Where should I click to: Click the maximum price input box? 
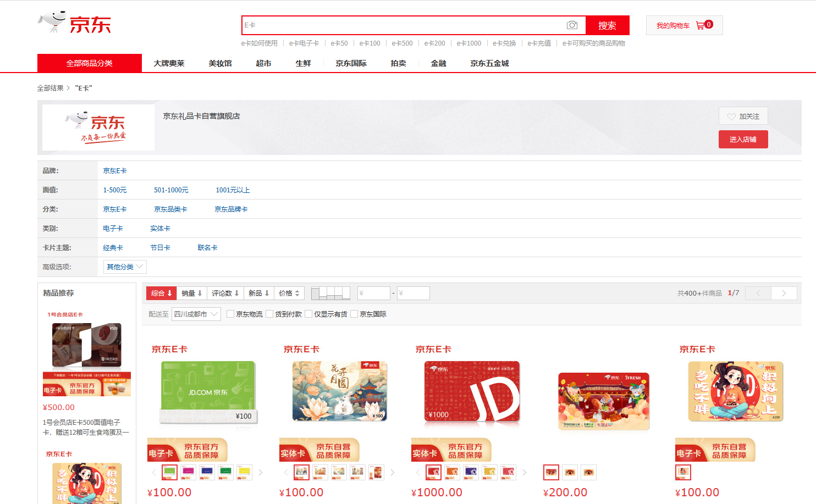tap(413, 293)
